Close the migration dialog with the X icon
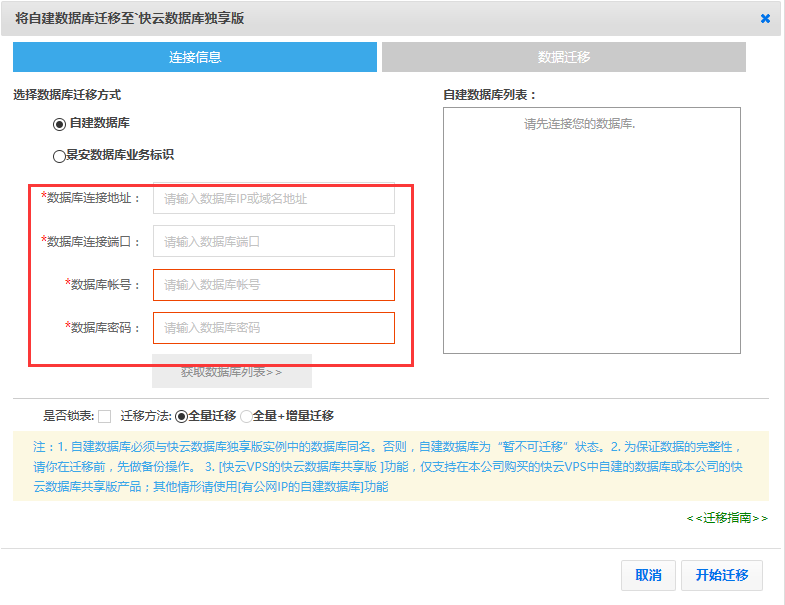Image resolution: width=785 pixels, height=605 pixels. (x=765, y=18)
